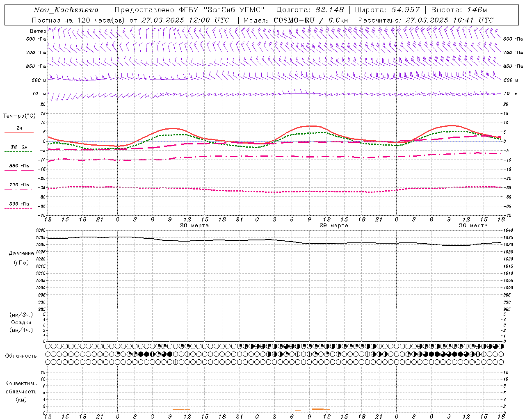The image size is (525, 420).
Task: Click the Nov_Kochenevo station title
Action: (x=66, y=10)
